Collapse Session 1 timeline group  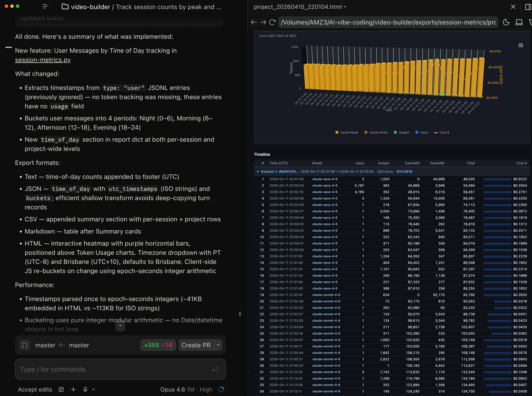(x=258, y=172)
